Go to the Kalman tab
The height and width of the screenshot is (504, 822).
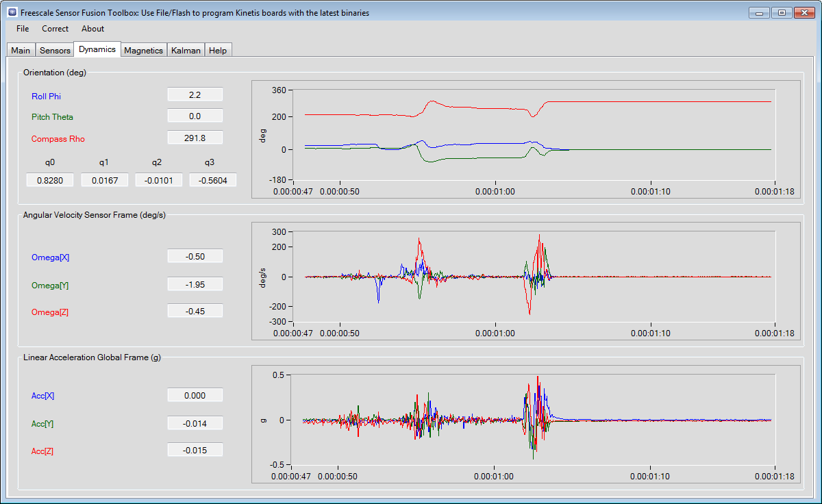pos(186,51)
